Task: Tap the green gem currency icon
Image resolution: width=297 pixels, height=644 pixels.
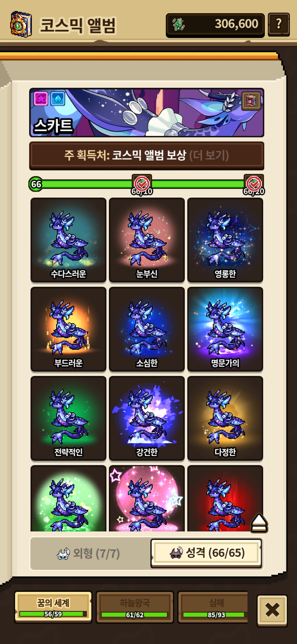Action: pos(178,24)
